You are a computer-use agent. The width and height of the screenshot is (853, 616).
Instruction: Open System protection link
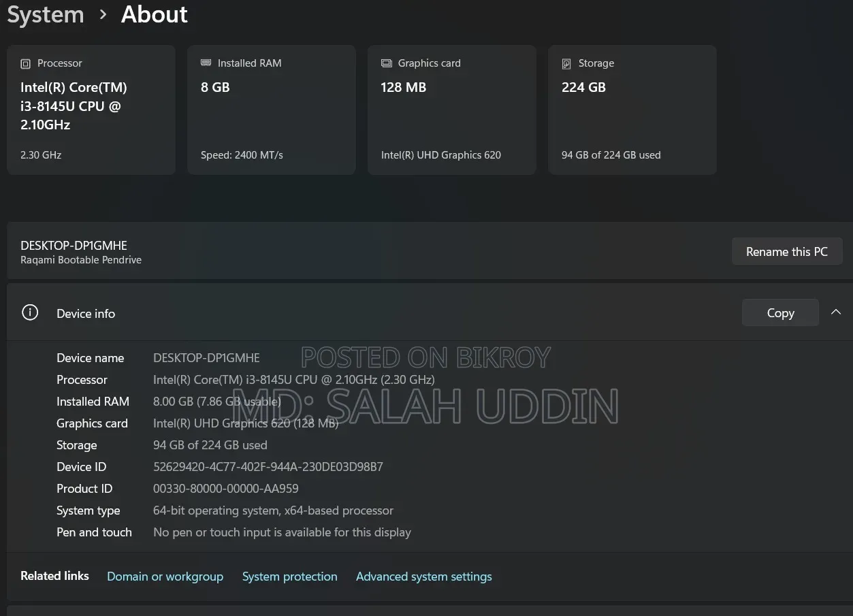pyautogui.click(x=290, y=577)
